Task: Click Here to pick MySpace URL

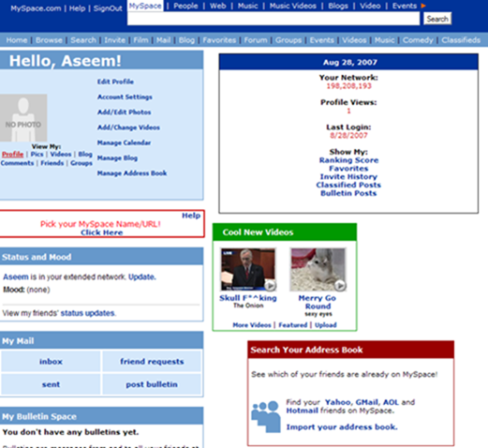Action: coord(102,232)
